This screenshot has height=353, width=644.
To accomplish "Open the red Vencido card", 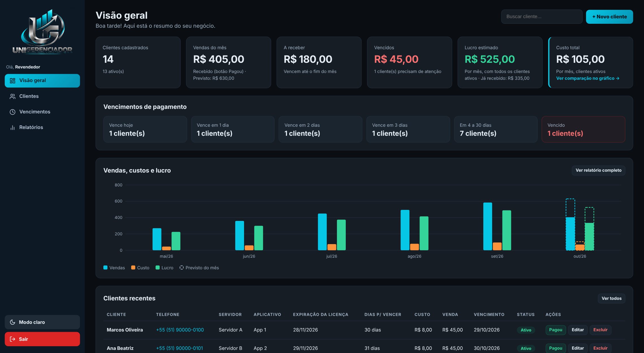I will (583, 129).
